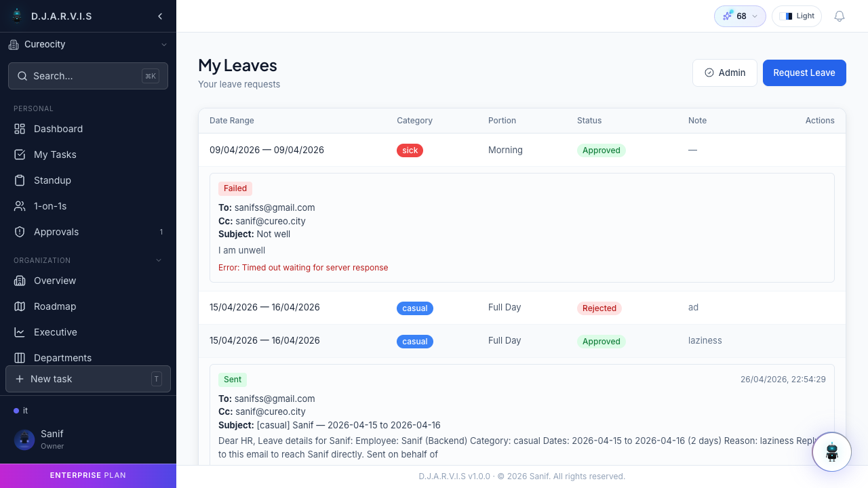Open Approvals in sidebar
Image resolution: width=868 pixels, height=488 pixels.
[88, 232]
